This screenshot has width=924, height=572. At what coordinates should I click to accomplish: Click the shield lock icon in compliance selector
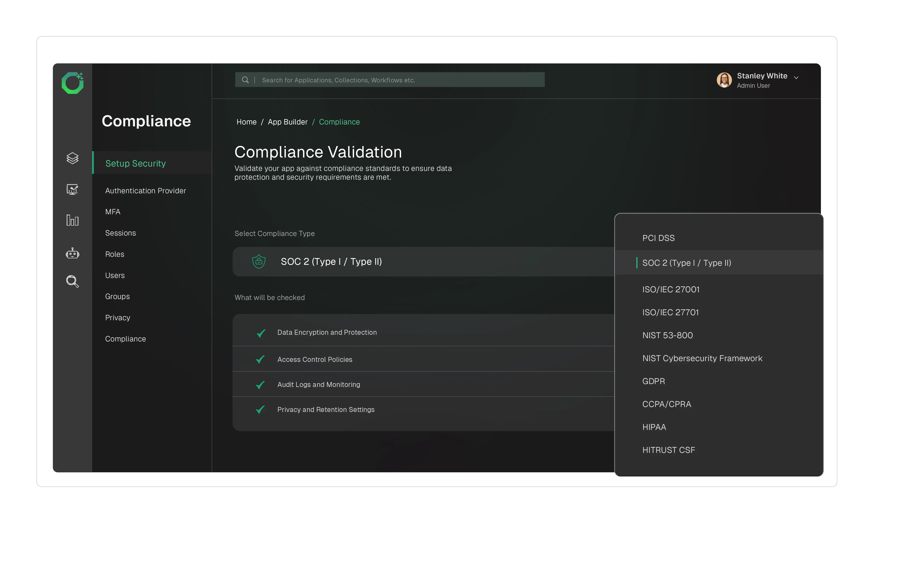(x=259, y=261)
